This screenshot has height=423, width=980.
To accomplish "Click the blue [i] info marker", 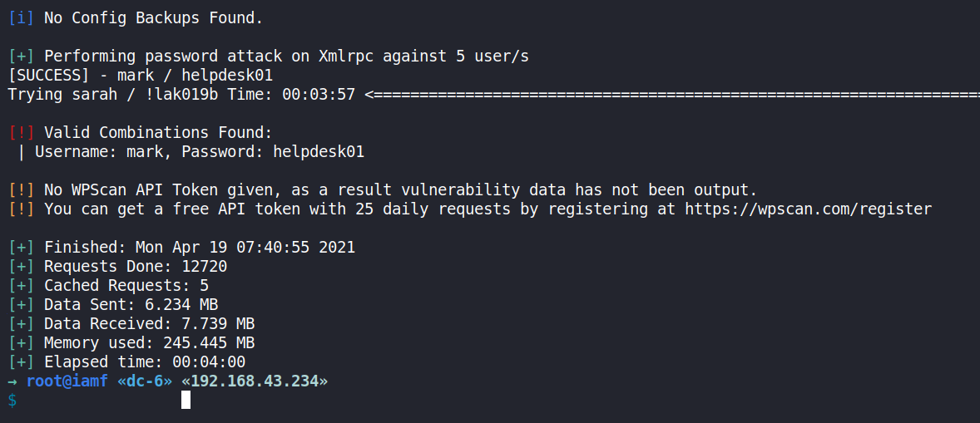I will [22, 17].
